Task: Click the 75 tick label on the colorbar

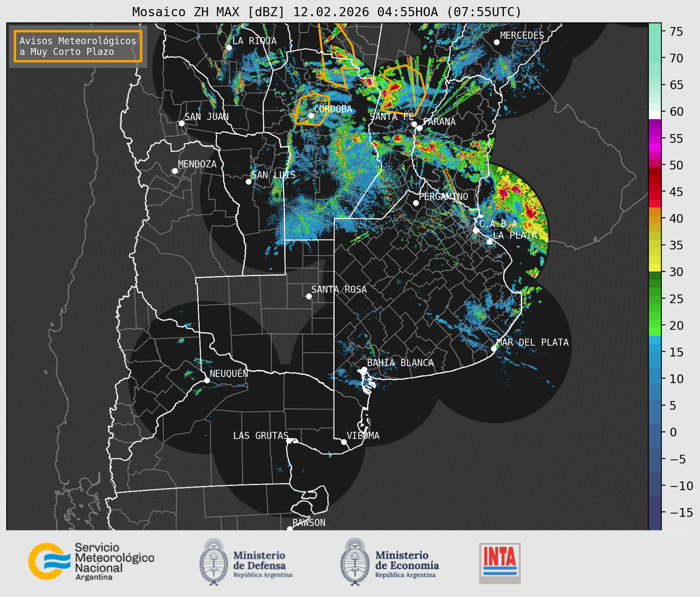Action: coord(676,32)
